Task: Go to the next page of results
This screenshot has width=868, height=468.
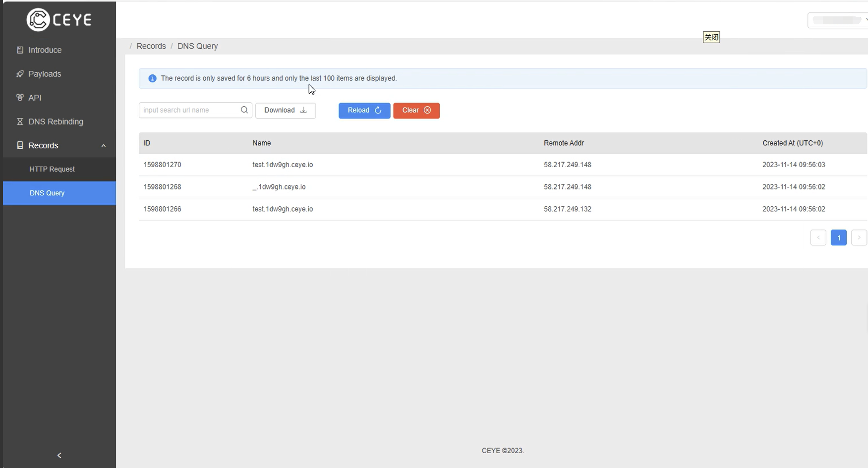Action: click(859, 237)
